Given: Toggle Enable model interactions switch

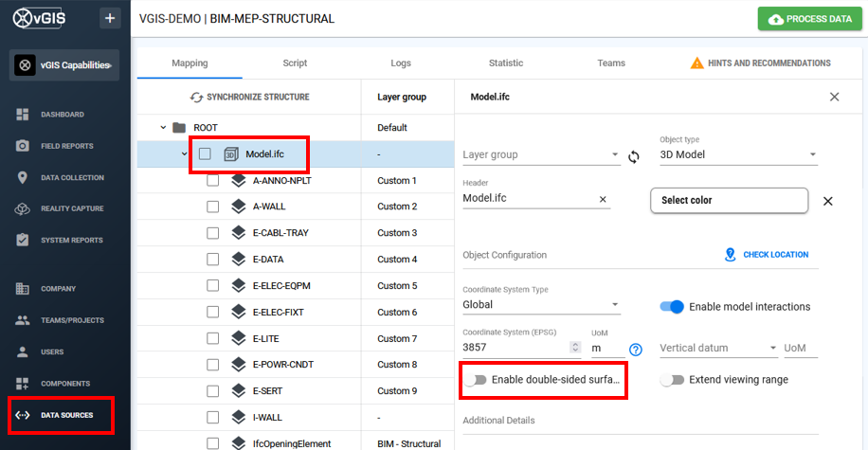Looking at the screenshot, I should pyautogui.click(x=672, y=307).
